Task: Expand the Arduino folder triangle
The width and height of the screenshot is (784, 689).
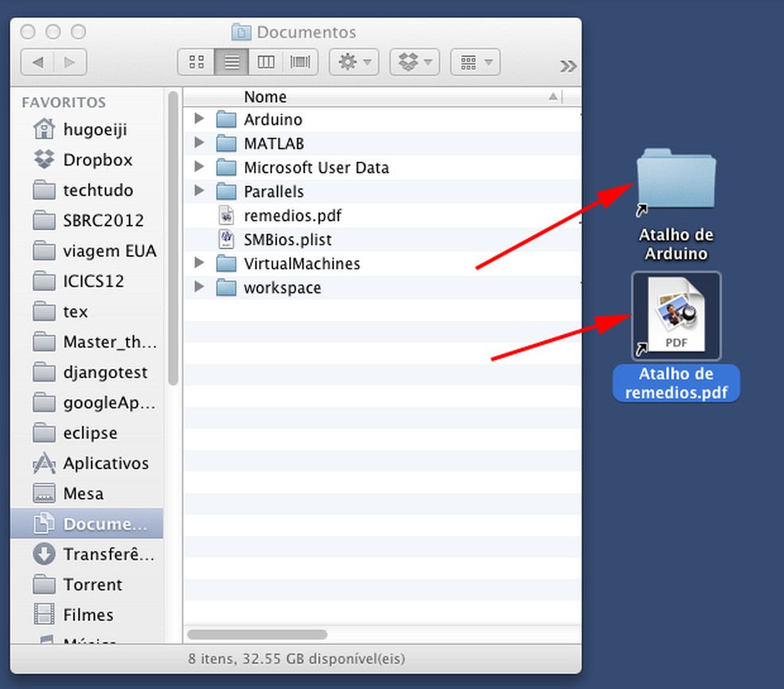Action: 199,119
